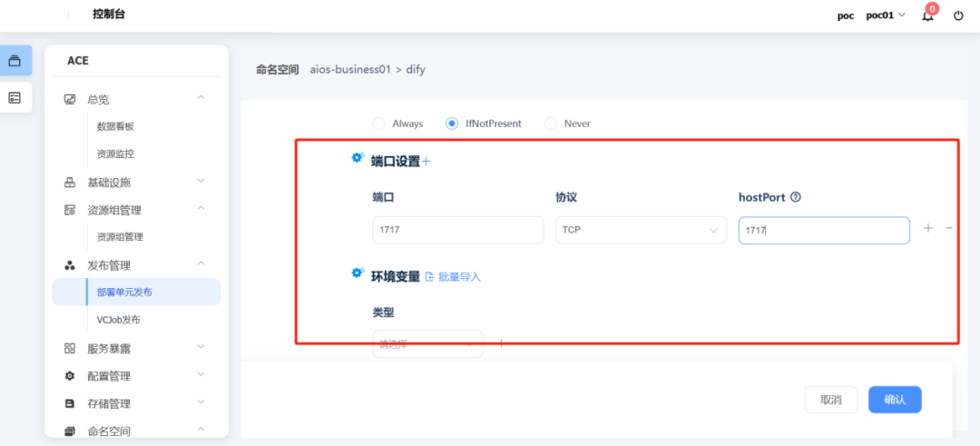Expand the 基础设施 section chevron
This screenshot has height=446, width=980.
[x=201, y=181]
